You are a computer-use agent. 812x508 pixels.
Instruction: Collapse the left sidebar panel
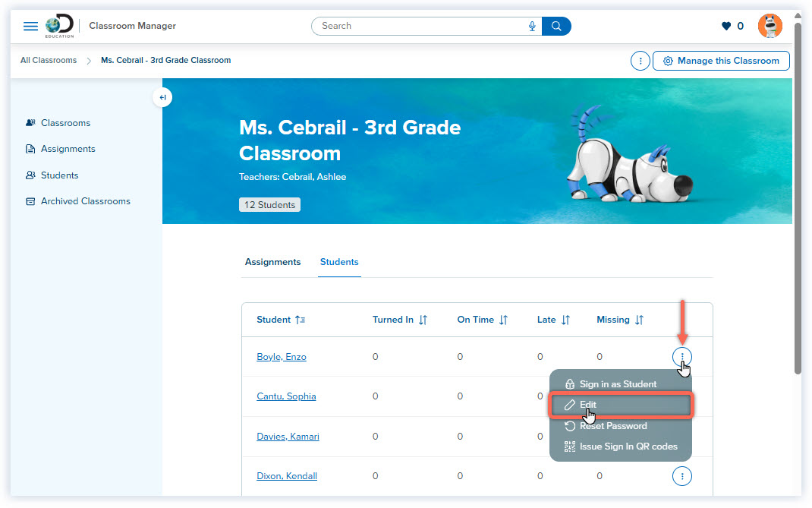[x=162, y=97]
